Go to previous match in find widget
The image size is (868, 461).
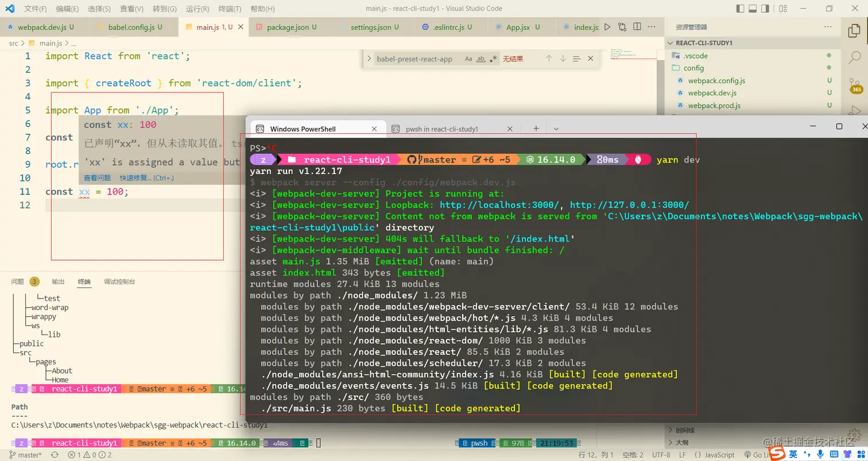(549, 59)
